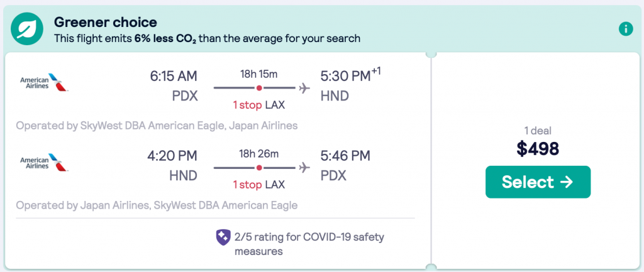Click the COVID-19 safety shield icon
The image size is (644, 272).
click(x=224, y=237)
